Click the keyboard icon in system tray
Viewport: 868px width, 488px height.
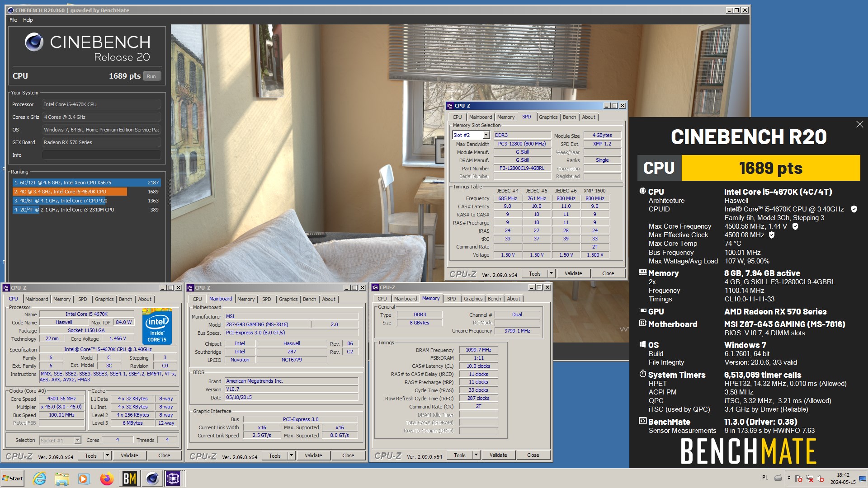click(x=778, y=478)
